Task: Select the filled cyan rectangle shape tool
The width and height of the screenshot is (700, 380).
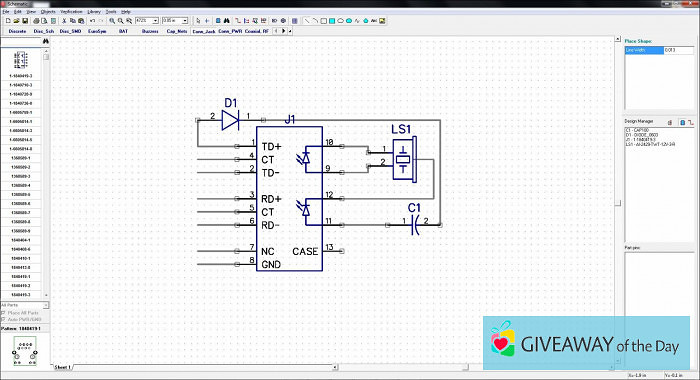Action: pos(332,21)
